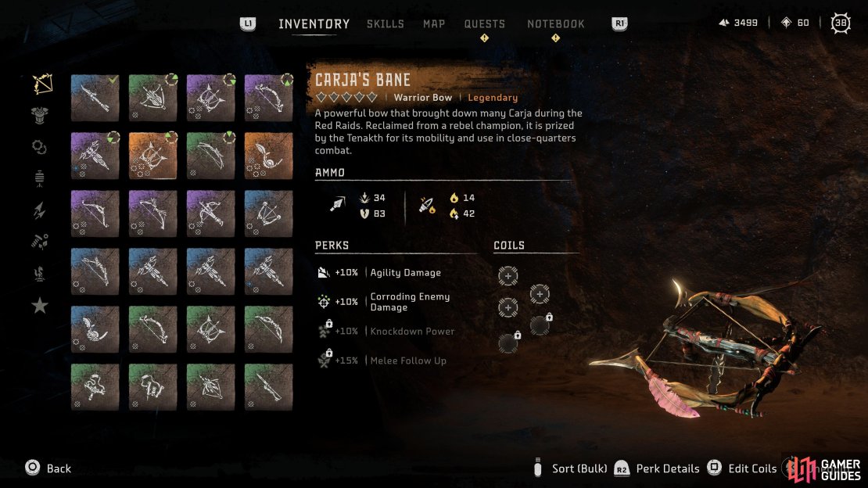Add a coil to the right empty slot
The height and width of the screenshot is (488, 868).
(540, 294)
